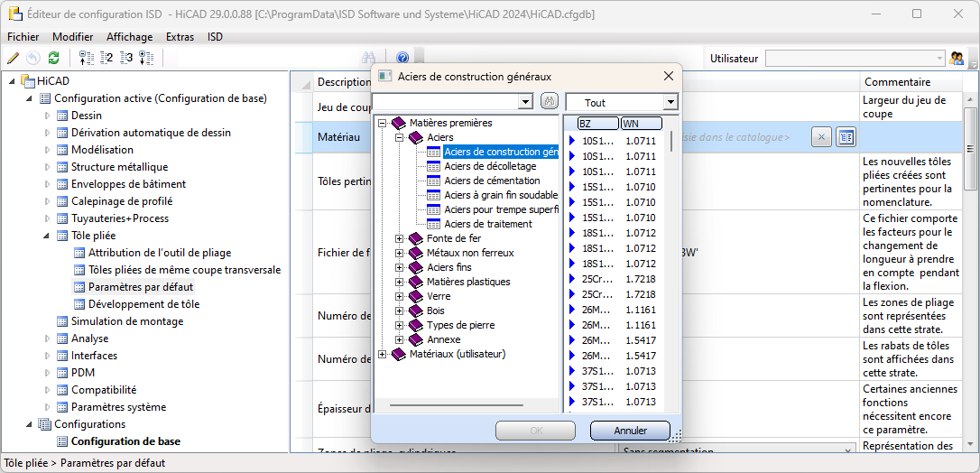Click the Fonte de fer book icon
The width and height of the screenshot is (980, 473).
point(416,238)
